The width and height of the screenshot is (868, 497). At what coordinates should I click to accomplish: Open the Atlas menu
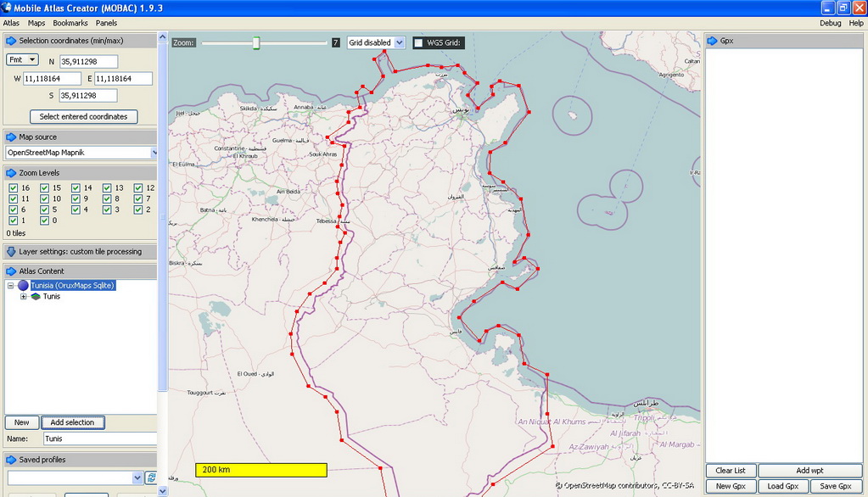pos(10,23)
